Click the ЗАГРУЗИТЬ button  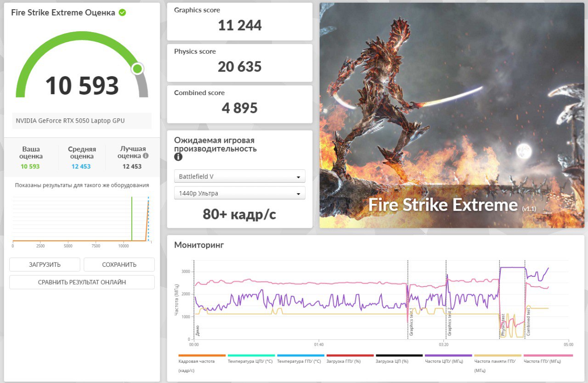[x=45, y=265]
